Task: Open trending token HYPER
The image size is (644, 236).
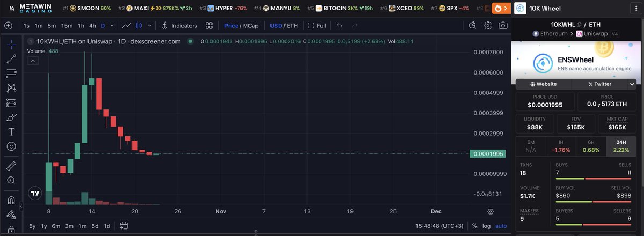Action: (223, 9)
